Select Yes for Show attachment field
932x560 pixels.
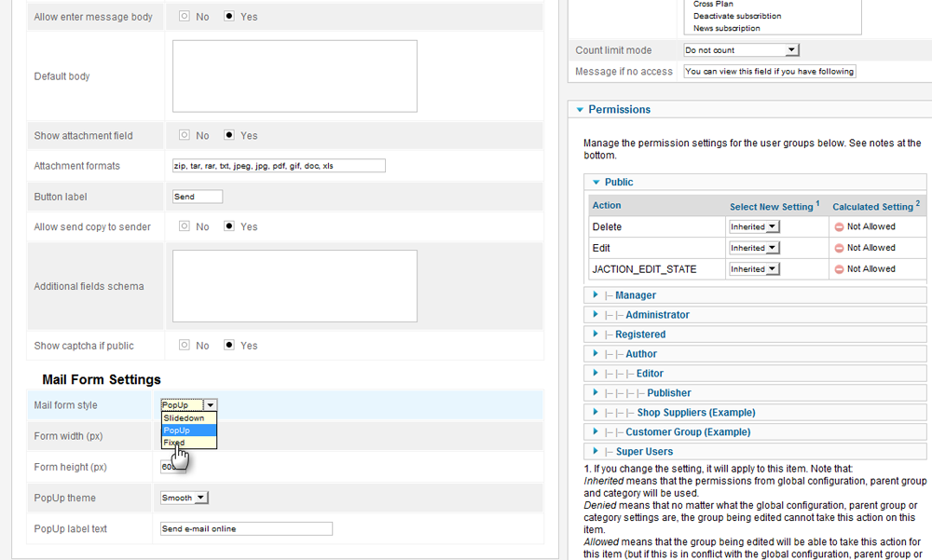tap(229, 135)
